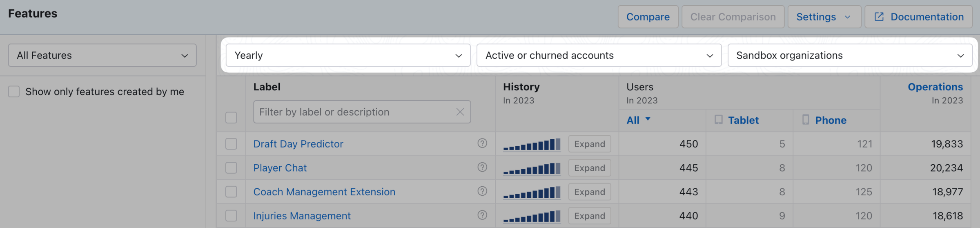Click the Coach Management Extension history sparkline

click(x=532, y=192)
